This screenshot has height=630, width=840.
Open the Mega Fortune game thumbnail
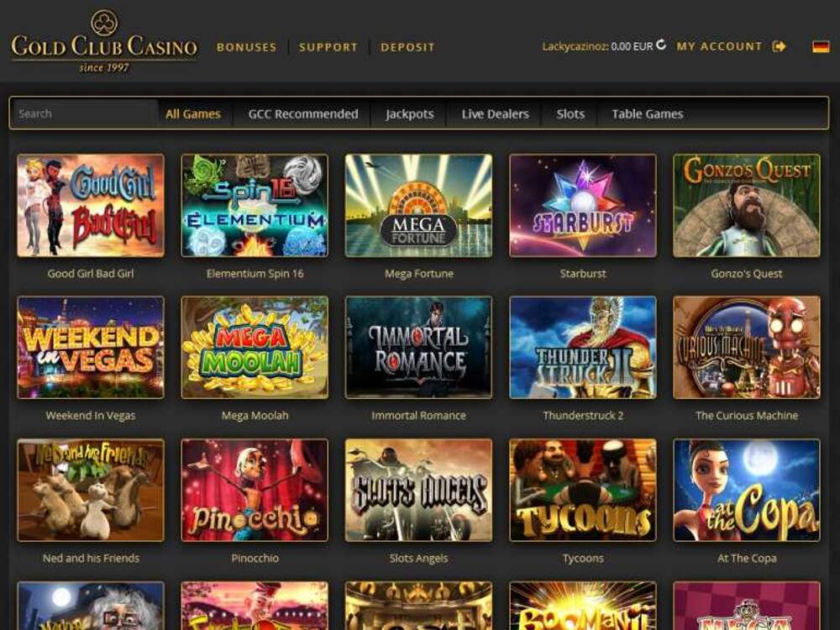pyautogui.click(x=418, y=206)
